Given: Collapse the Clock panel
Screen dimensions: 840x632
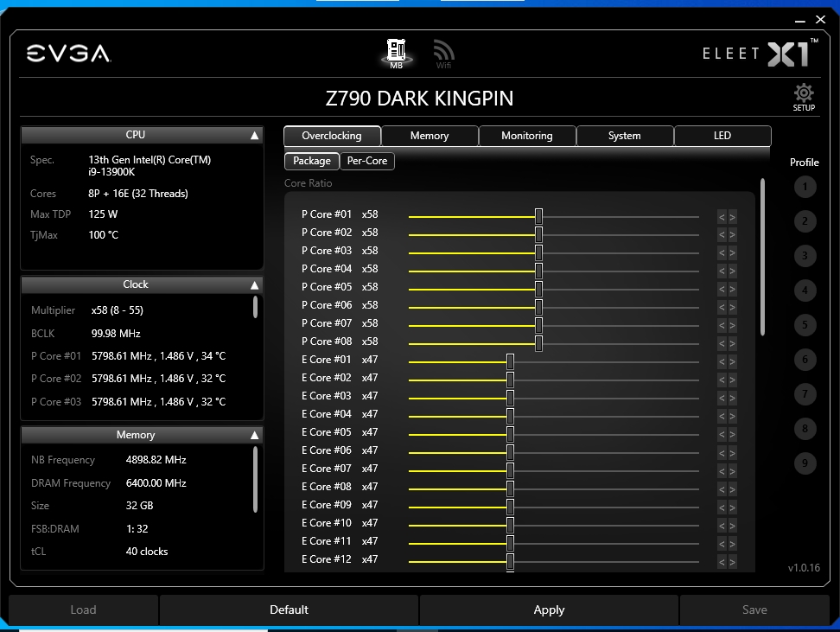Looking at the screenshot, I should click(x=254, y=285).
